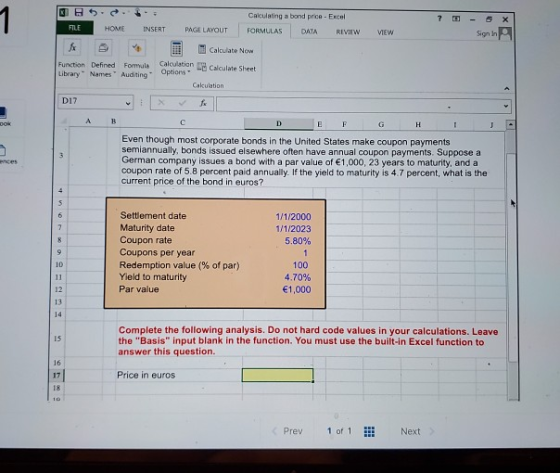Click the Maturity date value 1/1/2023
Screen dimensions: 560x473
(293, 229)
